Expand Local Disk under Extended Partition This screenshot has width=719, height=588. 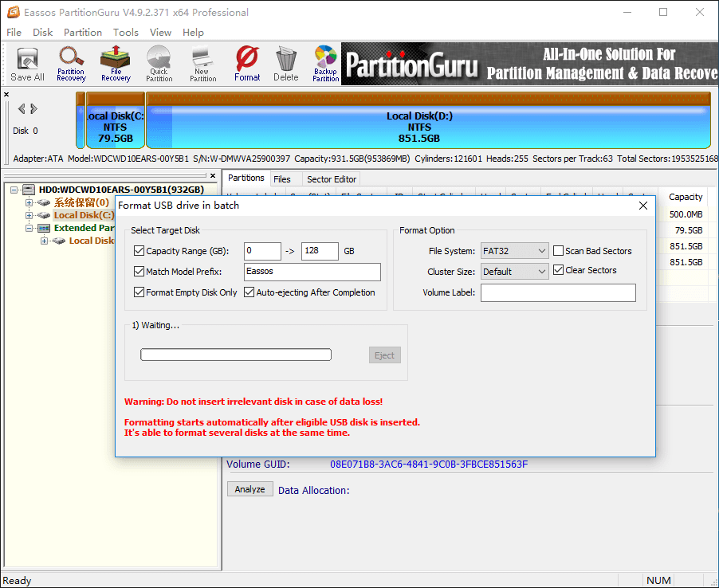[x=44, y=241]
